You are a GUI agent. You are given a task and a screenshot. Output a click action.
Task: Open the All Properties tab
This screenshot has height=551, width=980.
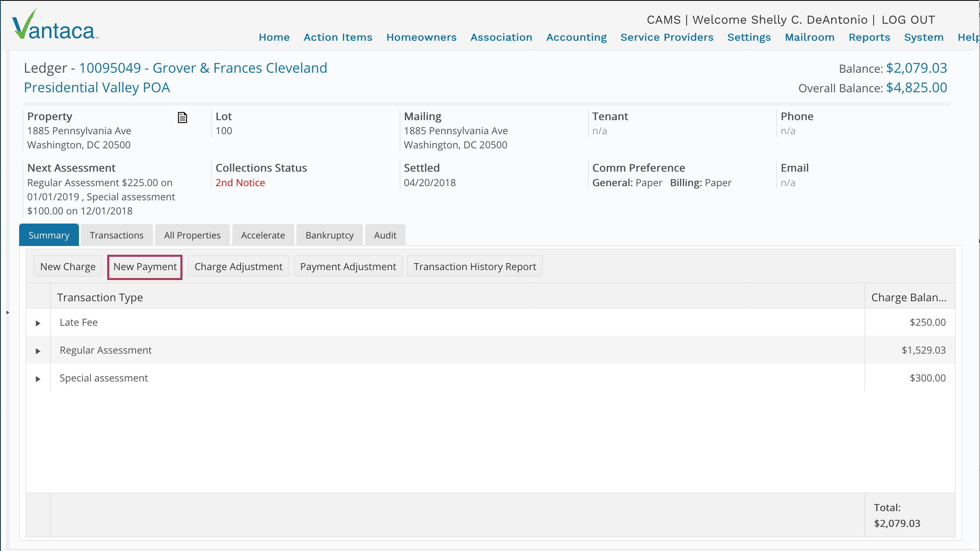[192, 235]
